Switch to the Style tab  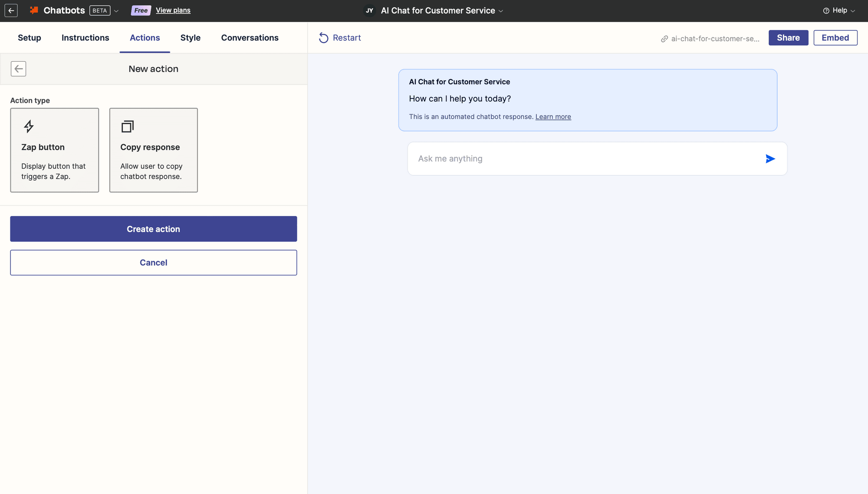click(190, 38)
